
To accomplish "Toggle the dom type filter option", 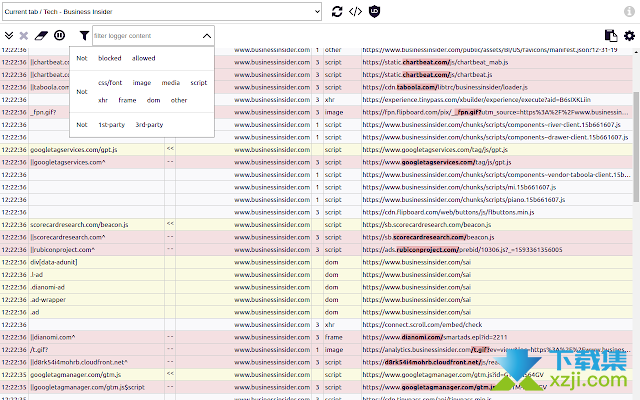I will click(153, 100).
